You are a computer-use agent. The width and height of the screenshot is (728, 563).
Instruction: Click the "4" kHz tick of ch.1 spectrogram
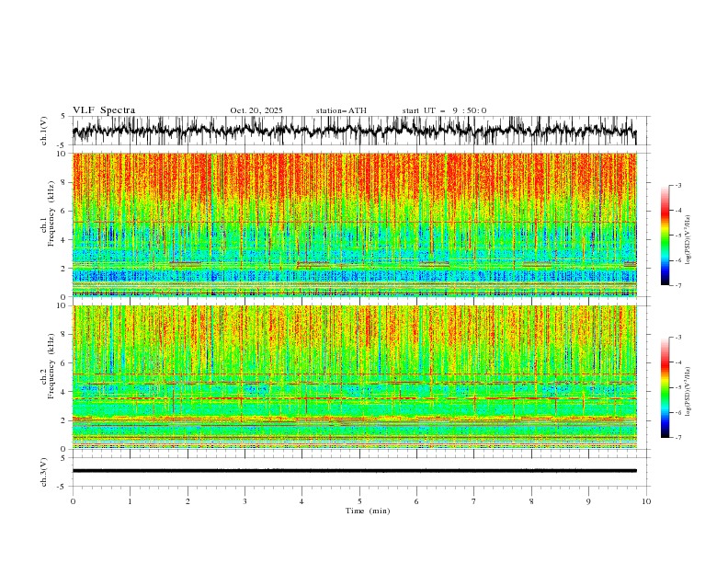pos(64,240)
